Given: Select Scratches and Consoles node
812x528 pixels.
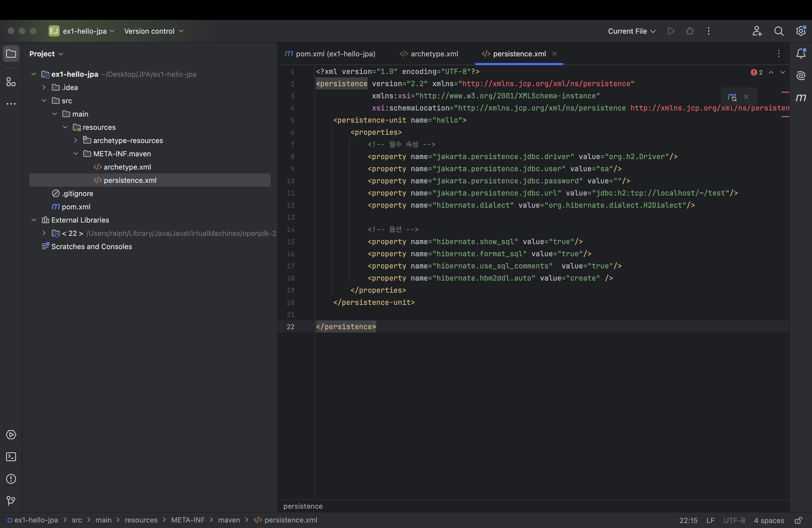Looking at the screenshot, I should point(87,247).
